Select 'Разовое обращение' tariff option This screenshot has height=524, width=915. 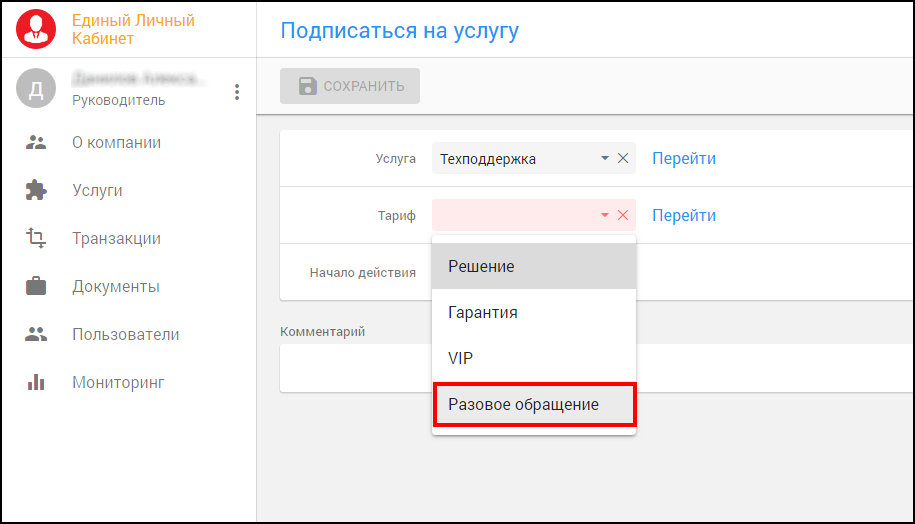pos(533,405)
